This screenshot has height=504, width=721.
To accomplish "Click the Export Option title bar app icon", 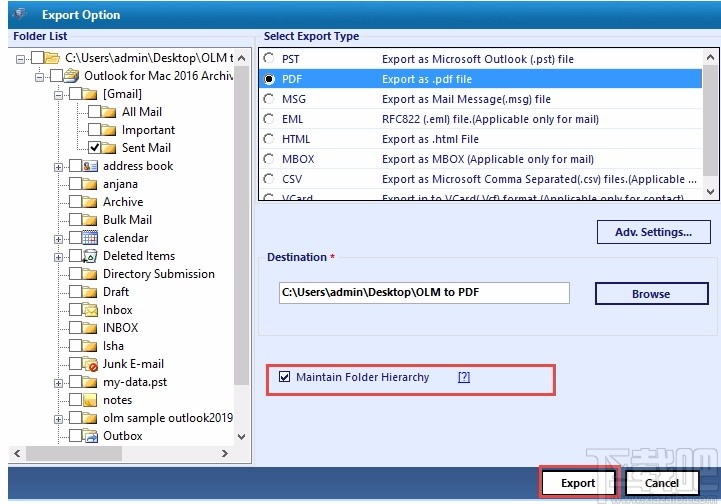I will click(20, 14).
